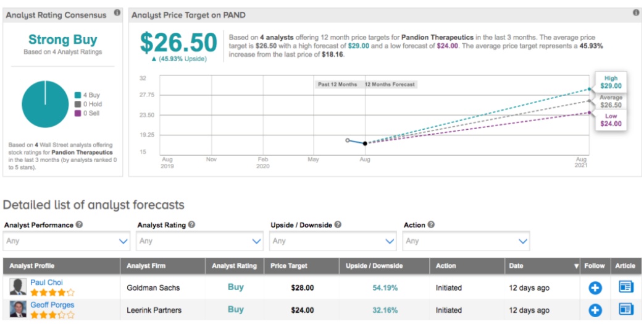Click the Upside / Downside help icon

tap(338, 225)
